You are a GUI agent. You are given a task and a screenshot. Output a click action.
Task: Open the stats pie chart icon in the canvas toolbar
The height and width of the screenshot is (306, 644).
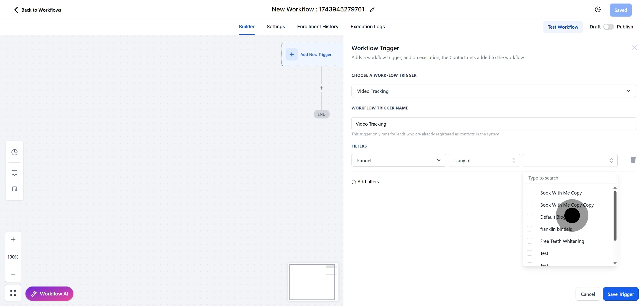(x=15, y=152)
